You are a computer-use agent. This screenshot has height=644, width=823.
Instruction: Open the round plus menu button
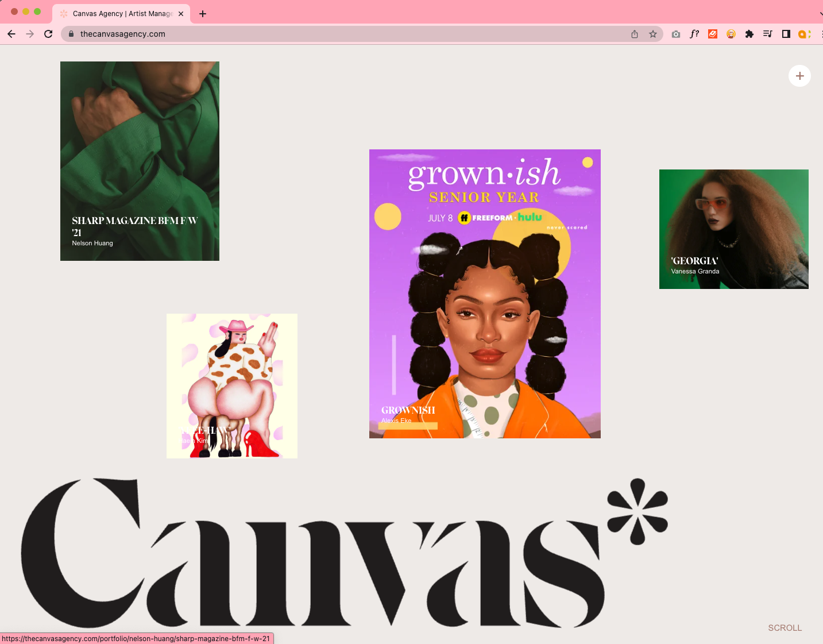tap(799, 76)
